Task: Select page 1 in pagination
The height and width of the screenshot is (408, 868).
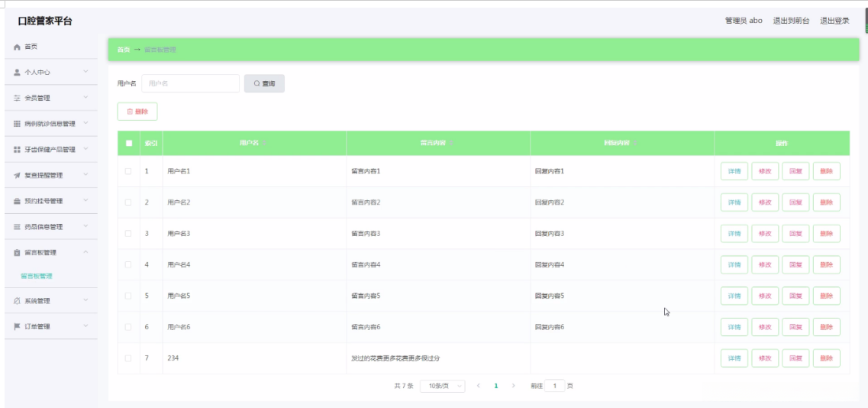Action: [x=496, y=386]
